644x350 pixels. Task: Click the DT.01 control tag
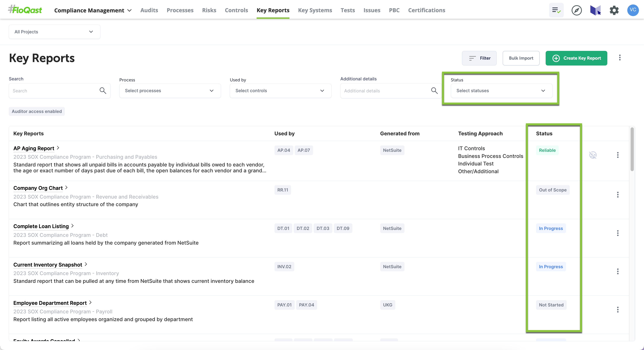coord(283,228)
